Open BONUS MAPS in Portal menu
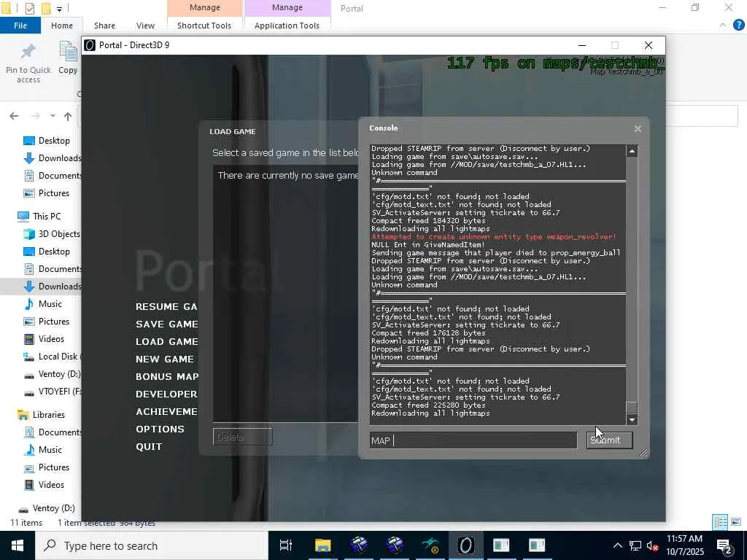This screenshot has height=560, width=747. tap(167, 377)
